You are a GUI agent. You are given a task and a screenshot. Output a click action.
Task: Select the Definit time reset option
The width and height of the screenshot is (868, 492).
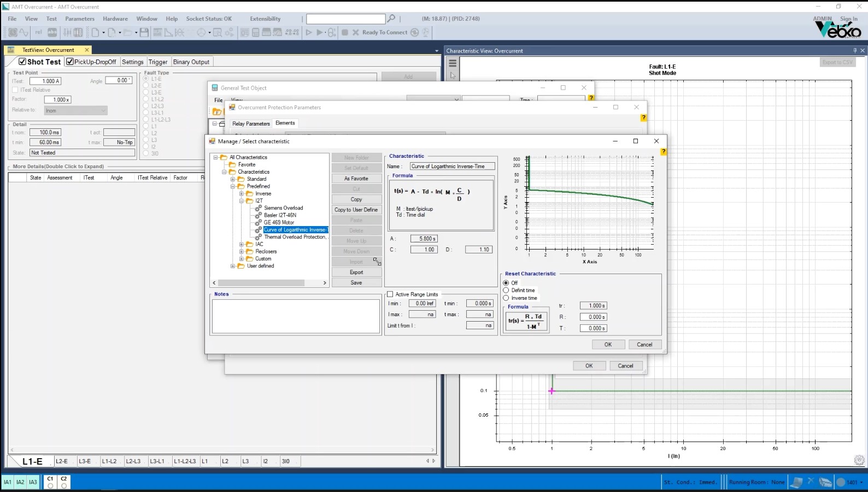click(506, 291)
